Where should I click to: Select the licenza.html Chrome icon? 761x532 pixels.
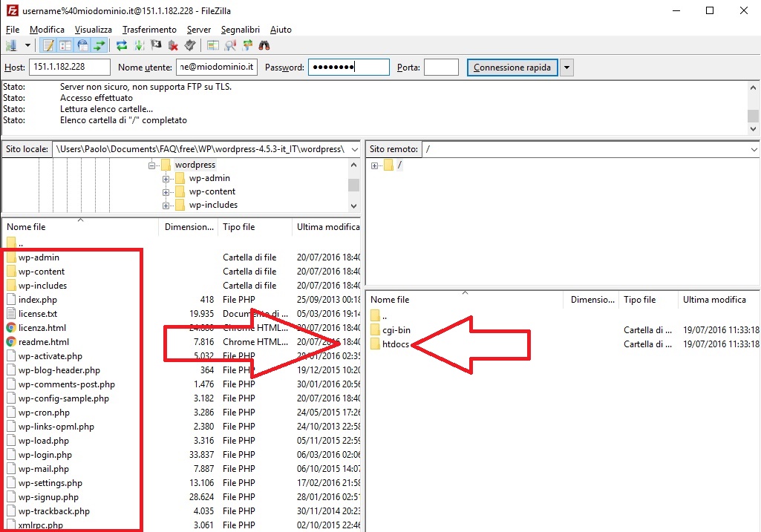[11, 328]
